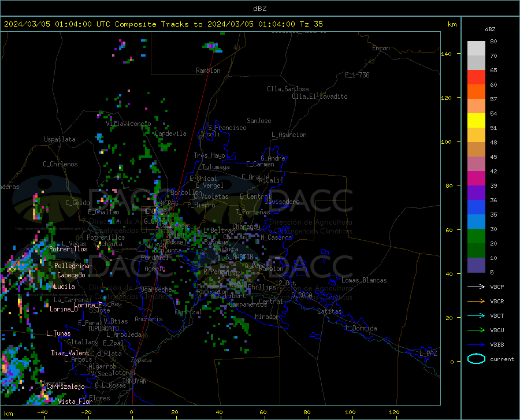This screenshot has width=520, height=420.
Task: Select the brown 48 dBZ color swatch
Action: pyautogui.click(x=476, y=150)
